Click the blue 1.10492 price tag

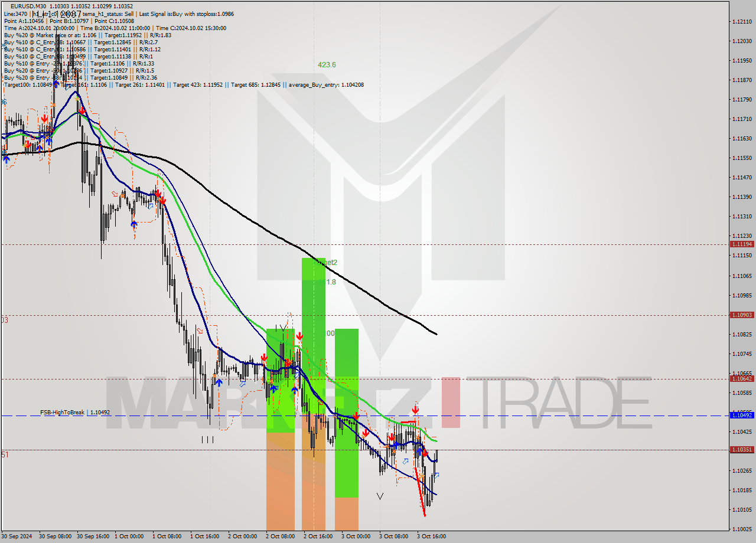pos(742,416)
